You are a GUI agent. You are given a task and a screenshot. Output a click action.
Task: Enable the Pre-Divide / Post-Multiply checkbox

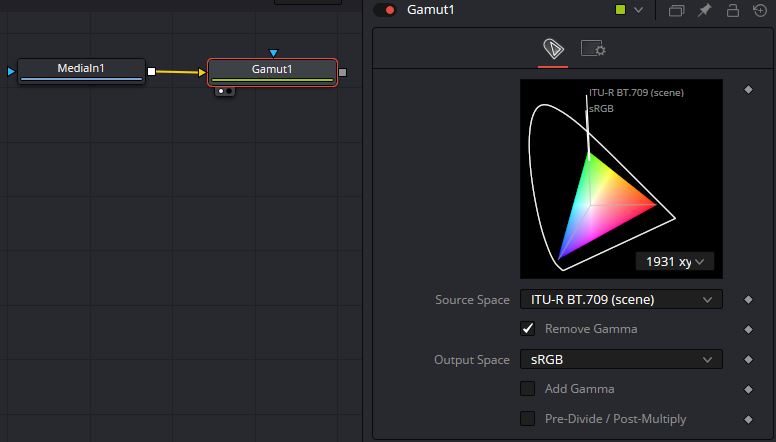click(x=528, y=419)
